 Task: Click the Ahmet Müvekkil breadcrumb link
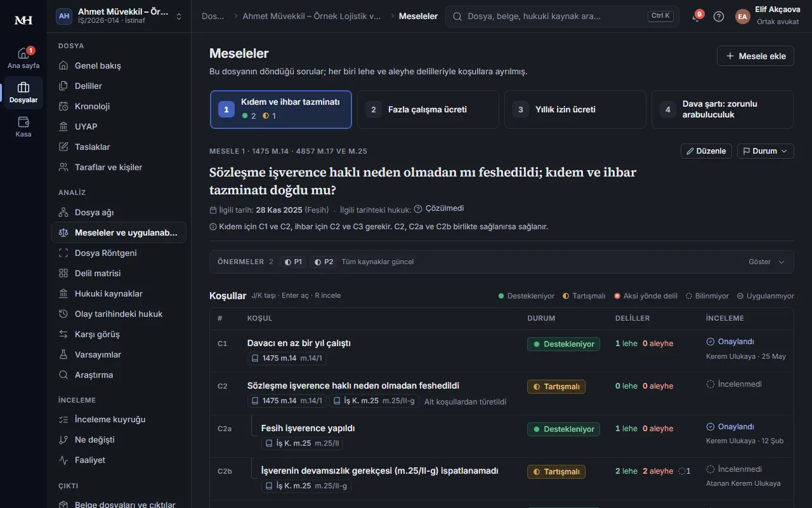pyautogui.click(x=312, y=16)
